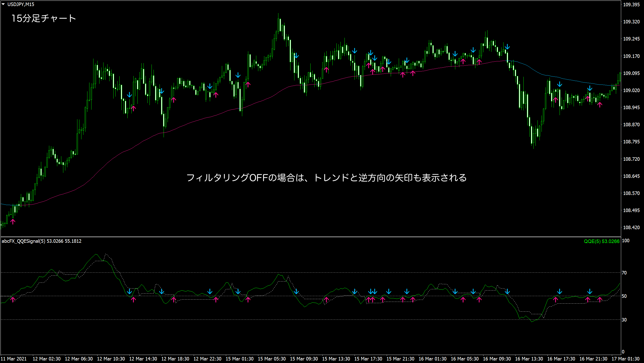Click the 11 Mar 2021 date on the time axis

[x=14, y=359]
